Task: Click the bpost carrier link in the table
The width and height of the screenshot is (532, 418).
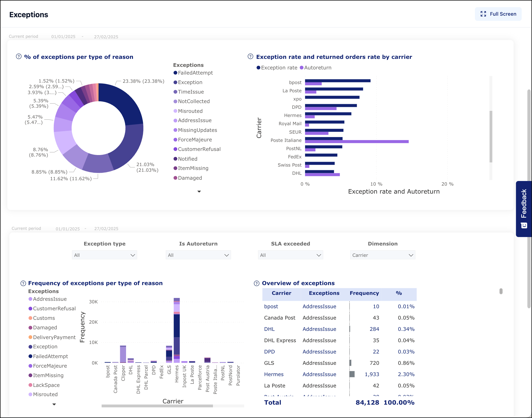Action: pos(271,306)
